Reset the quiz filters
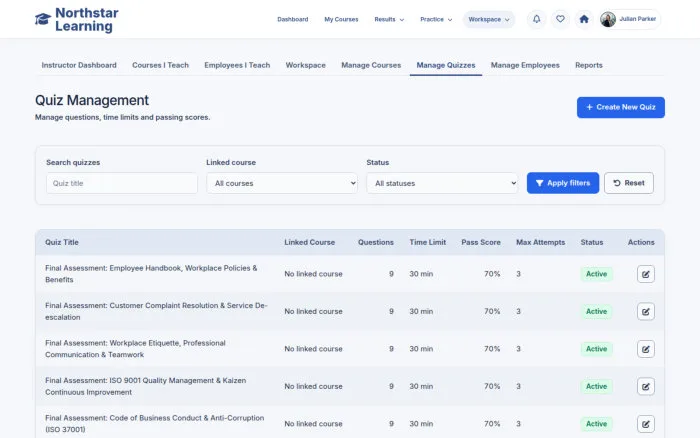This screenshot has height=438, width=700. [629, 183]
